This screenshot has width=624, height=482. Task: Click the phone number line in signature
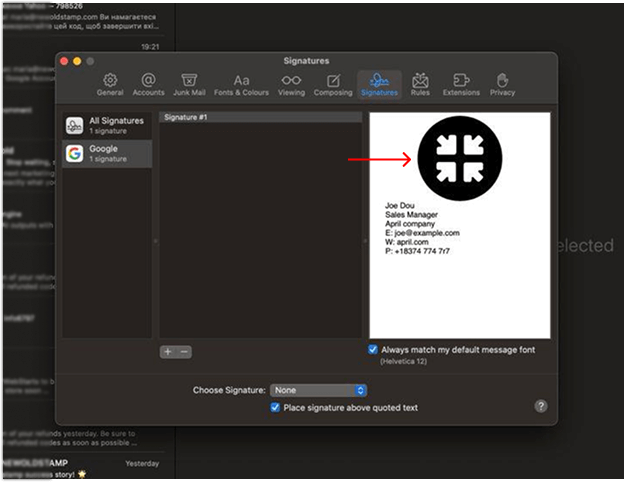click(417, 251)
